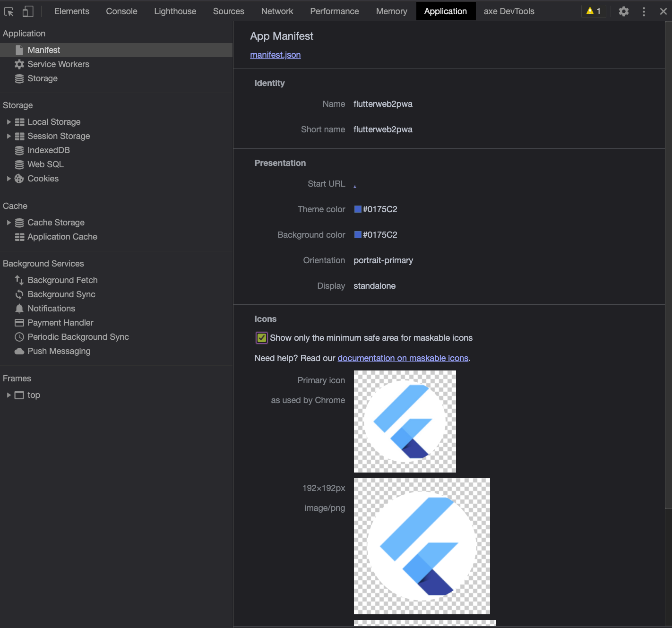This screenshot has width=672, height=628.
Task: Select the Manifest file icon
Action: tap(19, 50)
